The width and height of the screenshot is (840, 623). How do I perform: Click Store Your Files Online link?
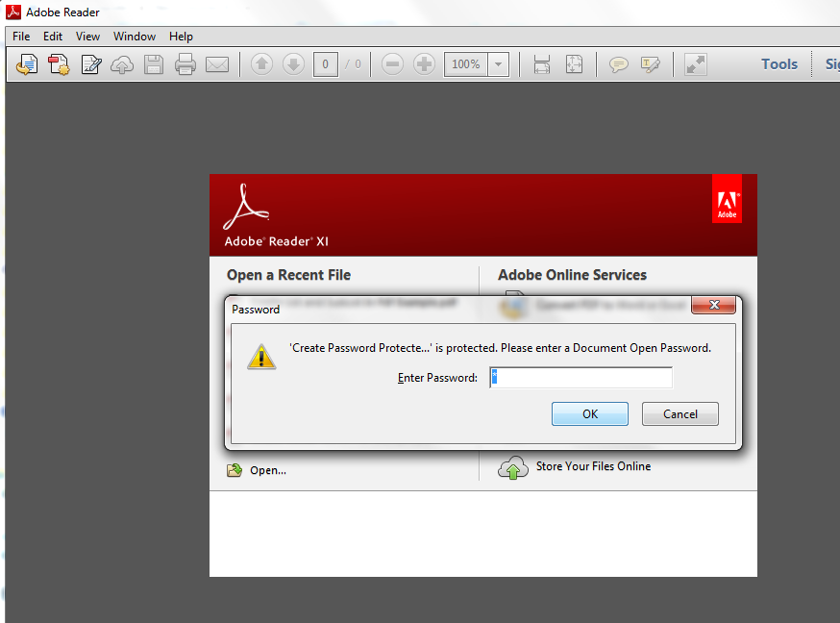pos(594,466)
